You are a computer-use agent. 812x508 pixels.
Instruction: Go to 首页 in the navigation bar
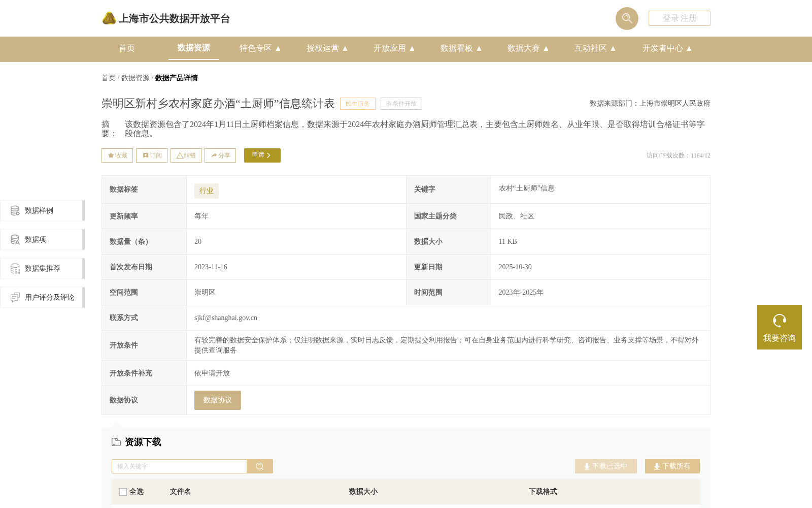click(x=127, y=48)
